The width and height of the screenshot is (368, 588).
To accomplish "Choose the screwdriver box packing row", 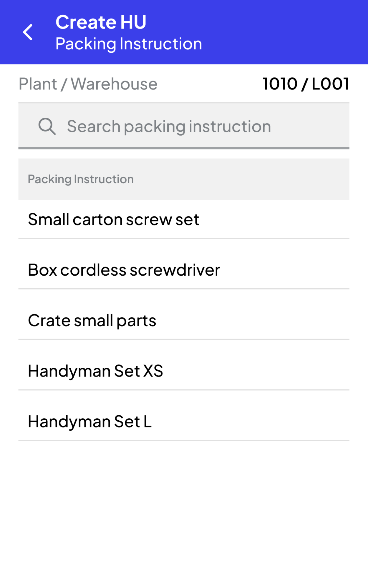I will click(184, 270).
